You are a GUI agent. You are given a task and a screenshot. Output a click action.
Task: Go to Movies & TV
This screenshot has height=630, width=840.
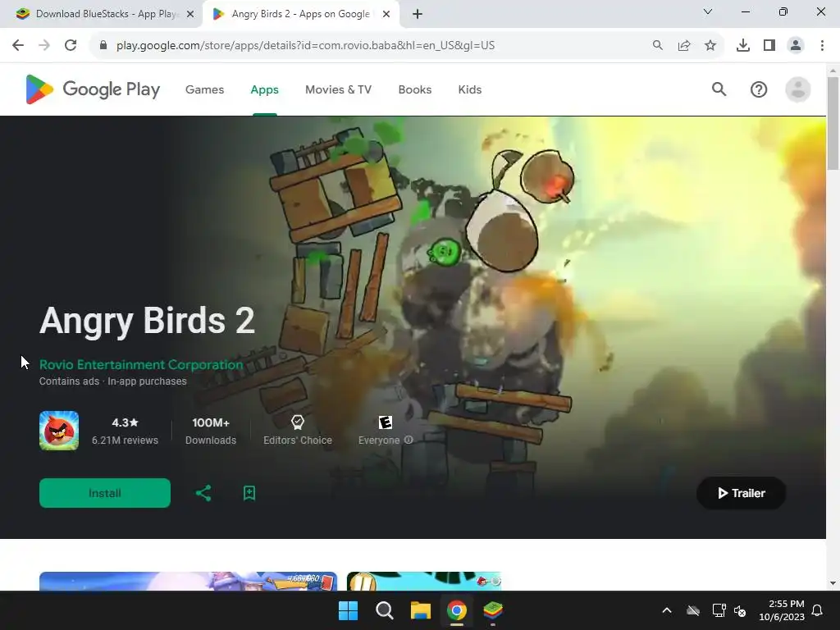coord(338,89)
